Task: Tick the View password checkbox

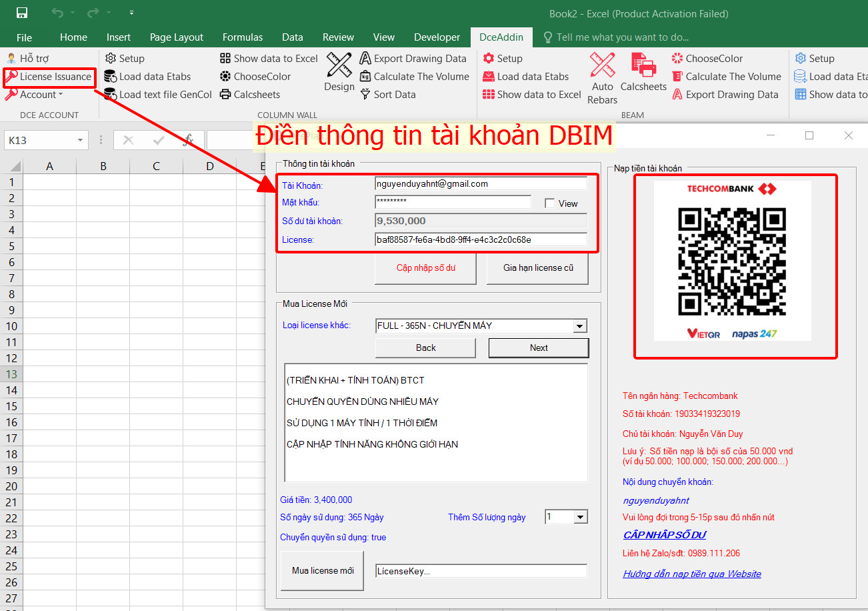Action: pos(549,203)
